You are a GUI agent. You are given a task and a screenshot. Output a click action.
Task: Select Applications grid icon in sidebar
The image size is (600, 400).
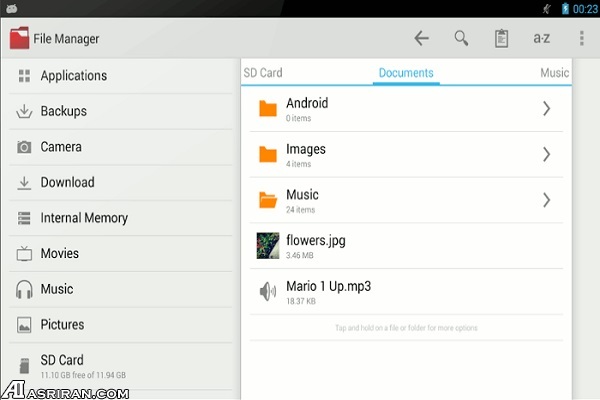click(24, 76)
